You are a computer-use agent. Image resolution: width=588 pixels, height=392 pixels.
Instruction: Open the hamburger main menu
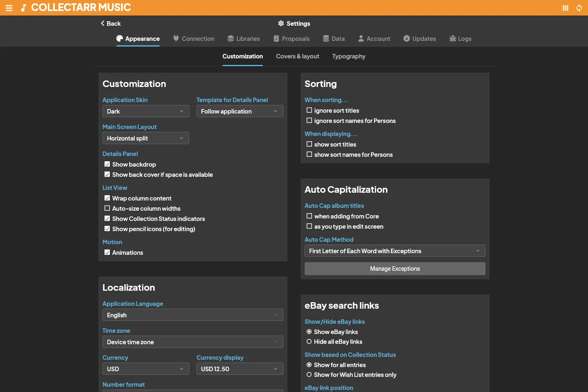click(9, 8)
